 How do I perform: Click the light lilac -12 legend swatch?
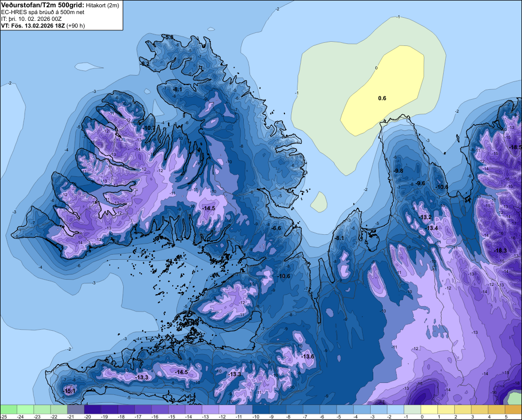coord(228,410)
